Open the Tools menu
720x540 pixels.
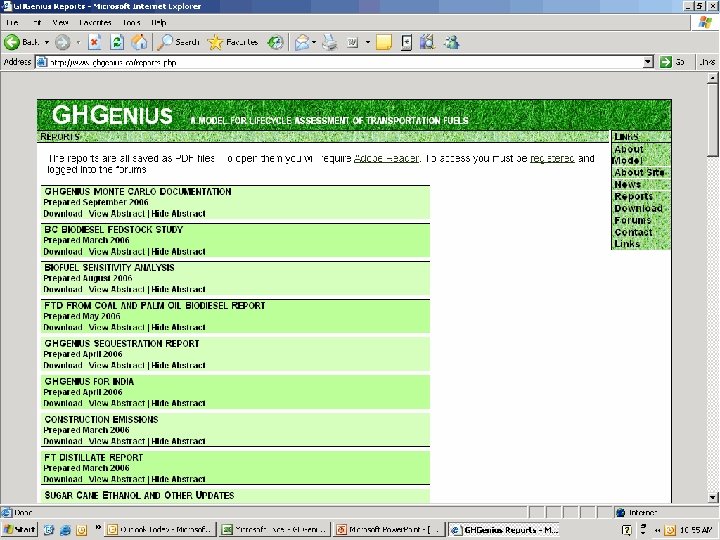click(131, 22)
